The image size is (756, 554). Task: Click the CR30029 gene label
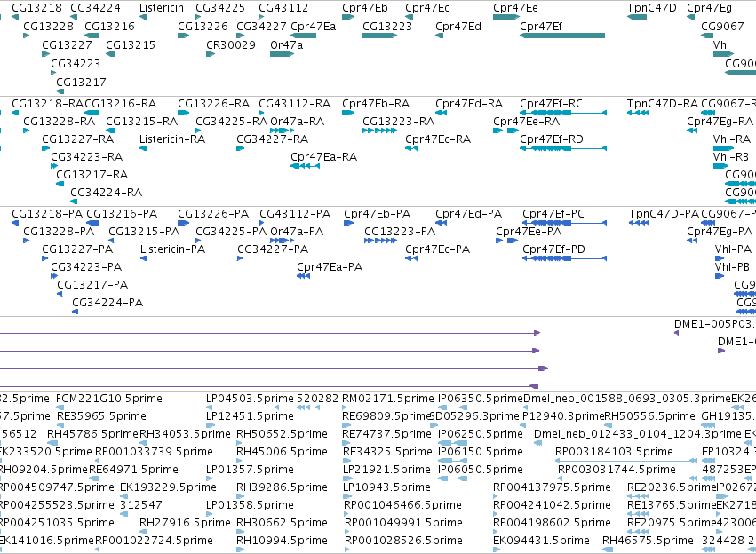(231, 44)
